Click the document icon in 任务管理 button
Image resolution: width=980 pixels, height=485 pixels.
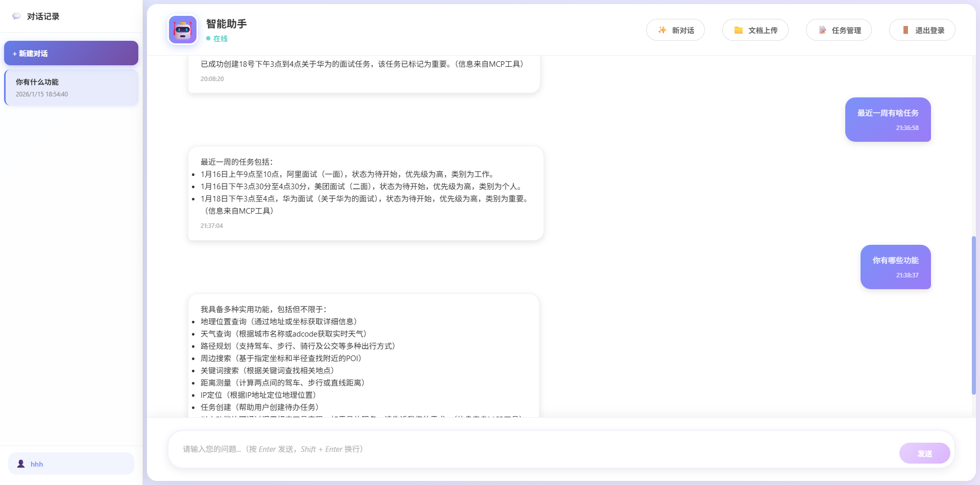[x=822, y=30]
